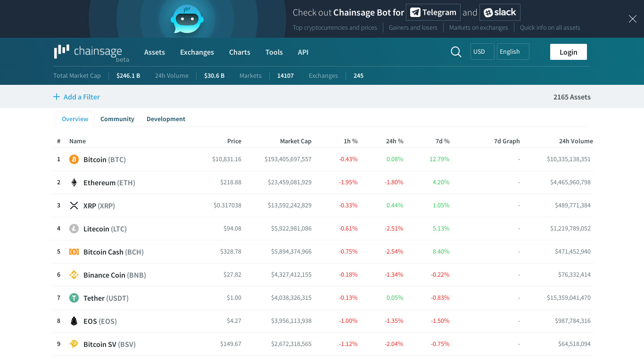This screenshot has height=362, width=644.
Task: Click the Binance Coin icon
Action: [x=74, y=275]
